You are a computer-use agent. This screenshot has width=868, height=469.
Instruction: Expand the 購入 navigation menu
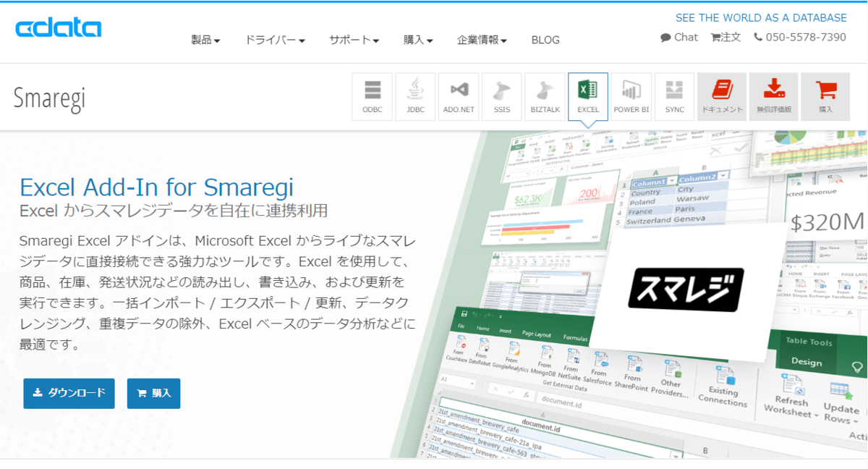coord(418,40)
